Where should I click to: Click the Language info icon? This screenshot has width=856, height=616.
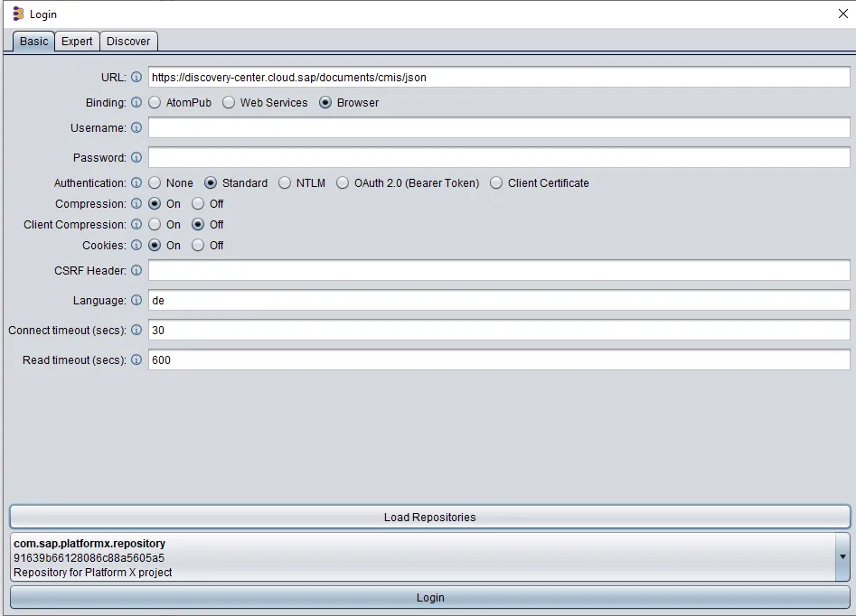(x=136, y=301)
